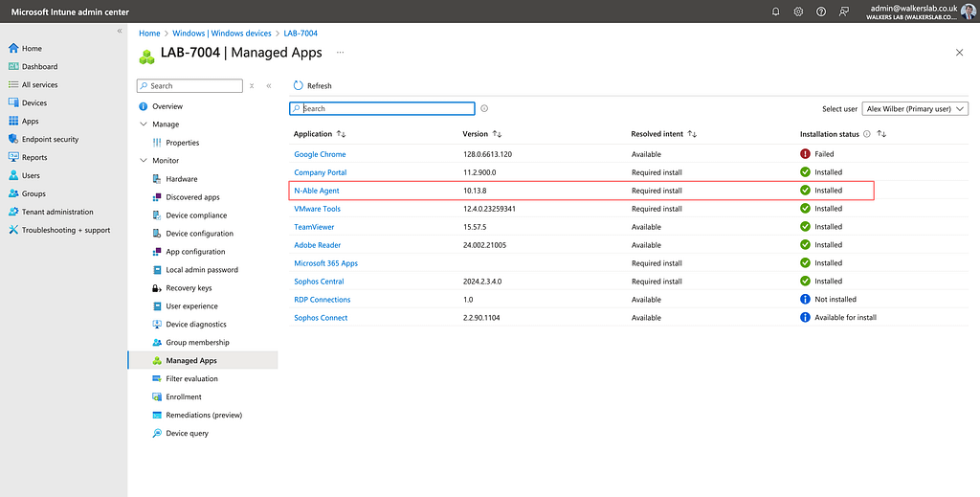
Task: Click the help question mark icon
Action: click(821, 11)
